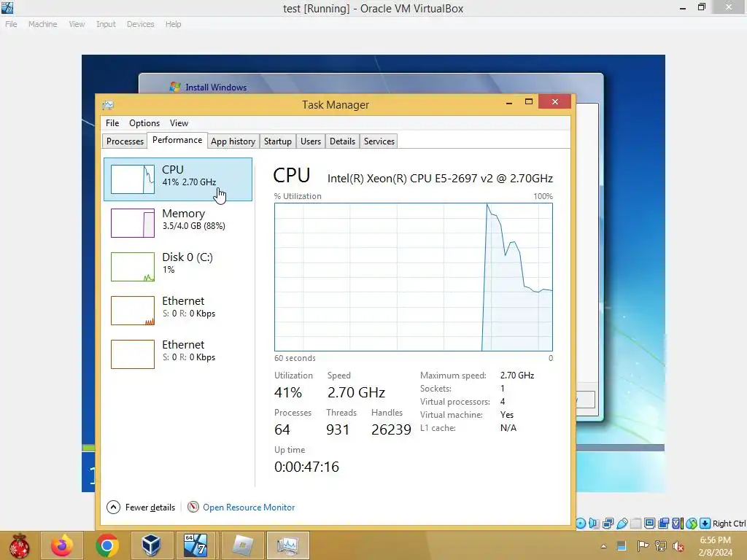Minimize the Task Manager window
Viewport: 747px width, 560px height.
click(x=508, y=102)
